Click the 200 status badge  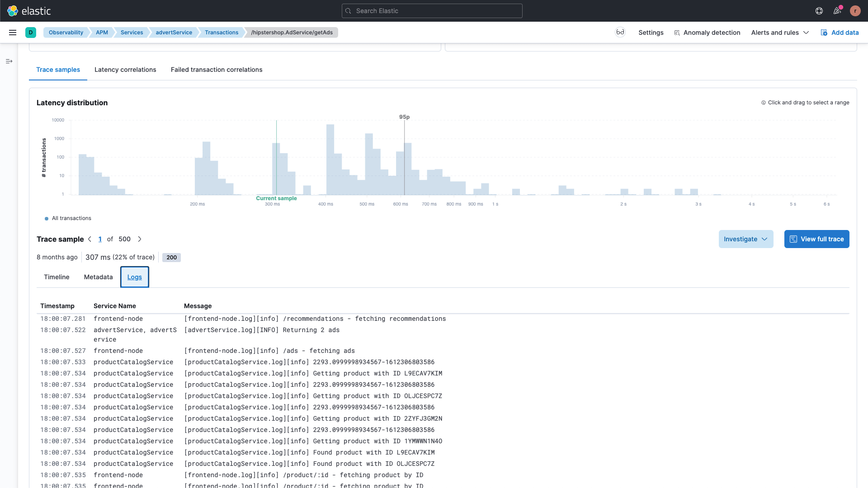point(171,258)
